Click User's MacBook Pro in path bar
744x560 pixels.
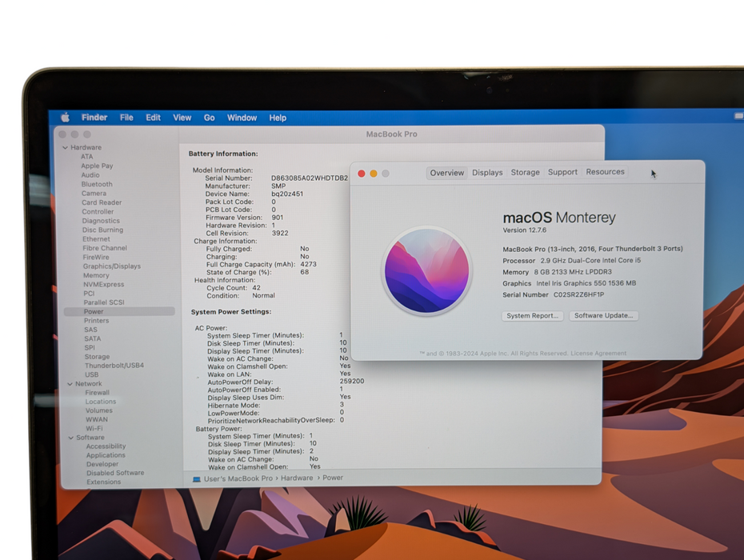[x=238, y=478]
